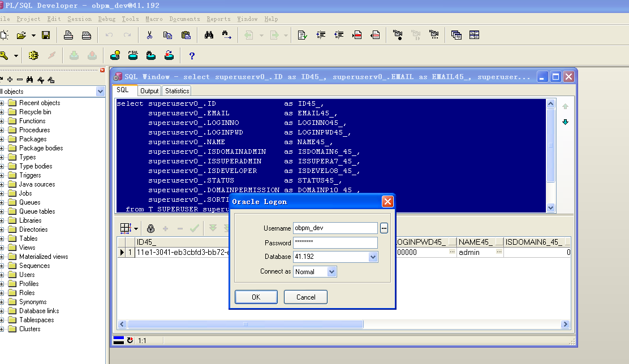Screen dimensions: 629x364
Task: Click the ID45_ column header
Action: tap(182, 242)
